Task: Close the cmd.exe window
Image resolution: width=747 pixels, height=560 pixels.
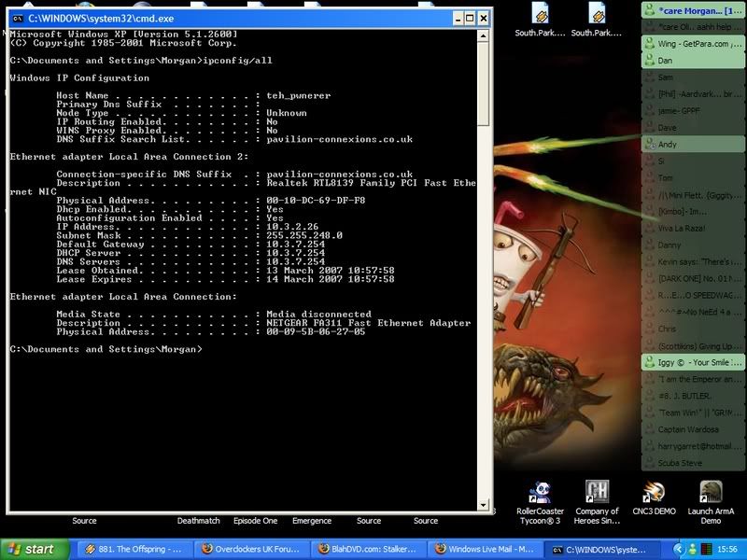Action: [x=483, y=19]
